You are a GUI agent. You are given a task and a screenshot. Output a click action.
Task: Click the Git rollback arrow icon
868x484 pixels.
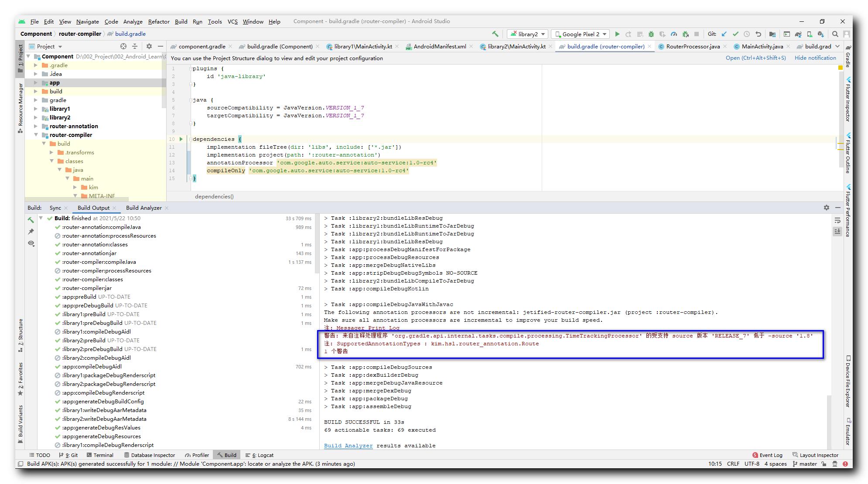758,34
